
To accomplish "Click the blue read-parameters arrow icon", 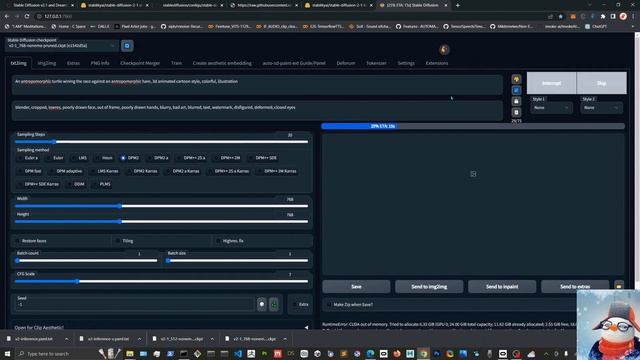I will click(516, 90).
